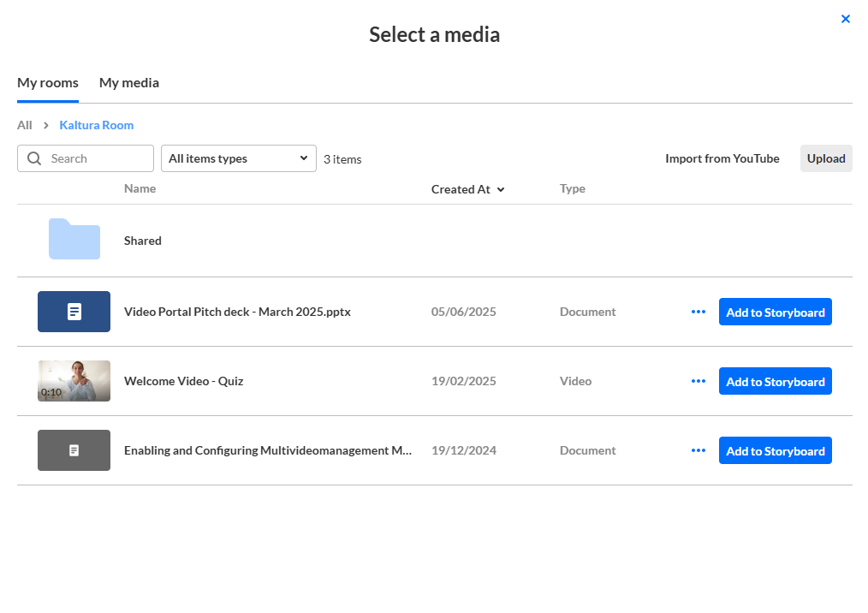
Task: Go to All in the breadcrumb
Action: click(x=25, y=125)
